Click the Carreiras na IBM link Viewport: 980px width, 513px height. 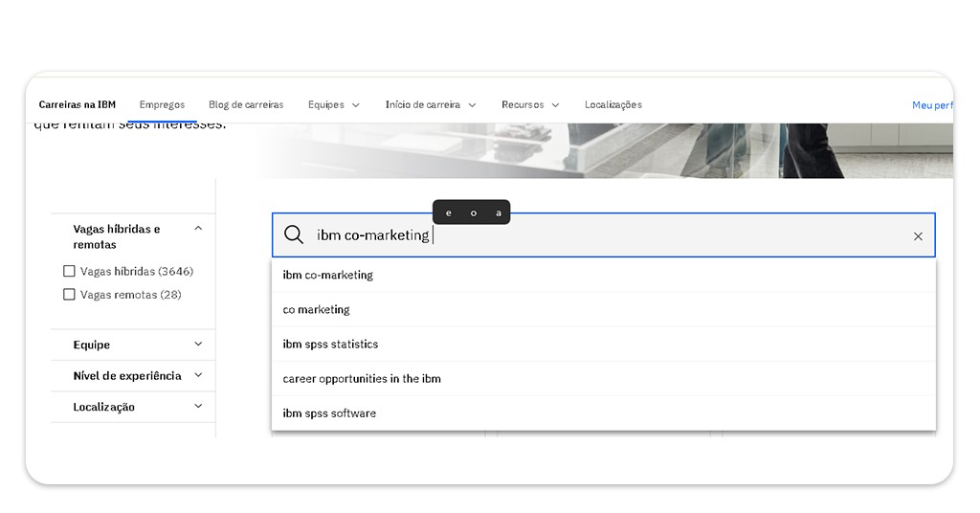click(x=77, y=105)
